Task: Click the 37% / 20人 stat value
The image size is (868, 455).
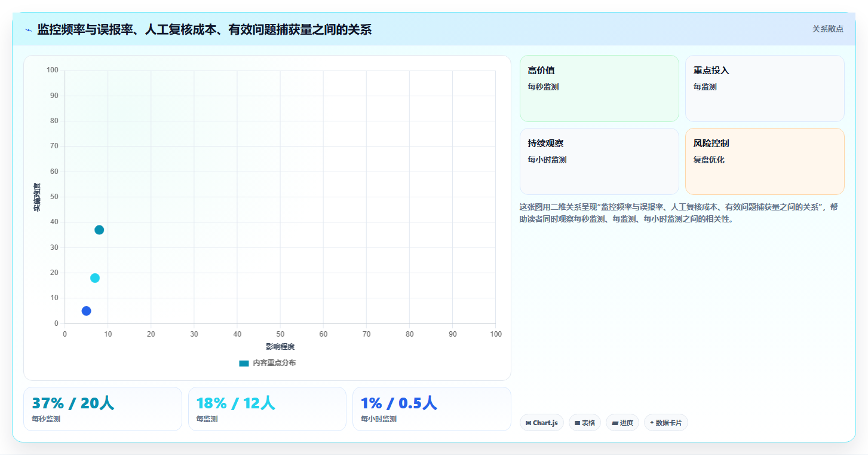Action: point(73,404)
